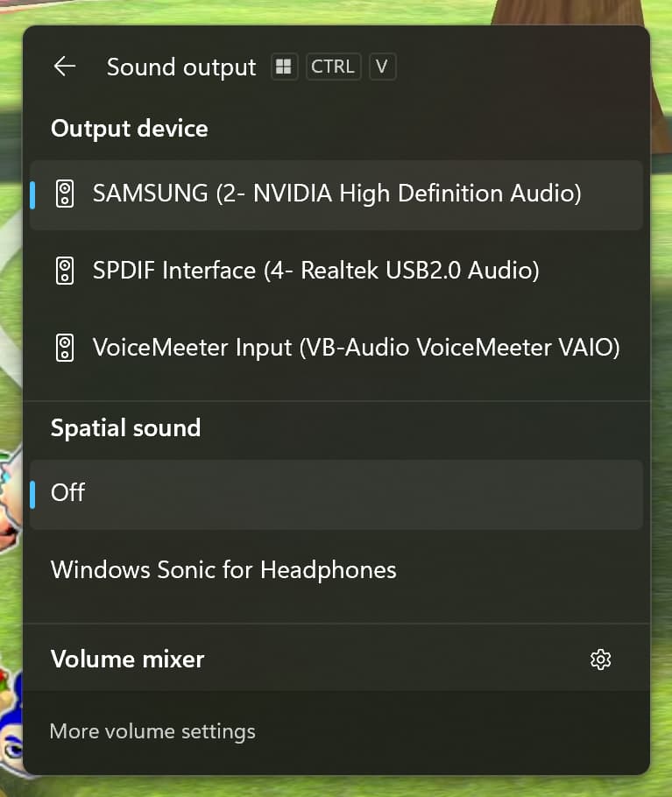Image resolution: width=672 pixels, height=797 pixels.
Task: Switch output to SPDIF Interface Realtek USB2.0
Action: (315, 271)
